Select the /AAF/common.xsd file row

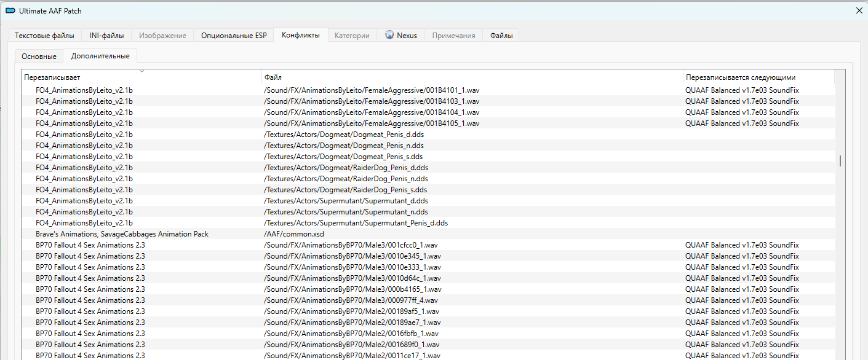pyautogui.click(x=293, y=234)
